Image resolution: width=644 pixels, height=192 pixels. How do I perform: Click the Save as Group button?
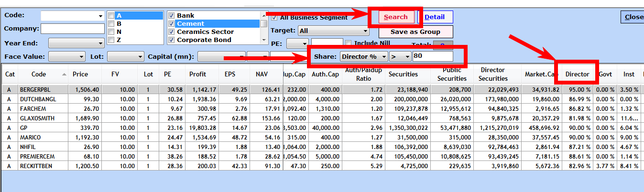point(415,32)
